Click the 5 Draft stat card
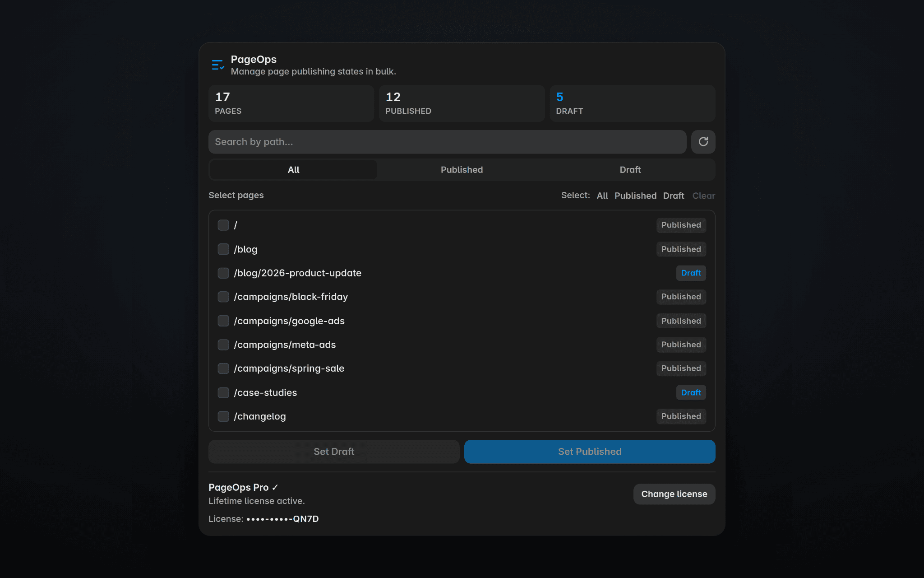The height and width of the screenshot is (578, 924). click(x=632, y=103)
